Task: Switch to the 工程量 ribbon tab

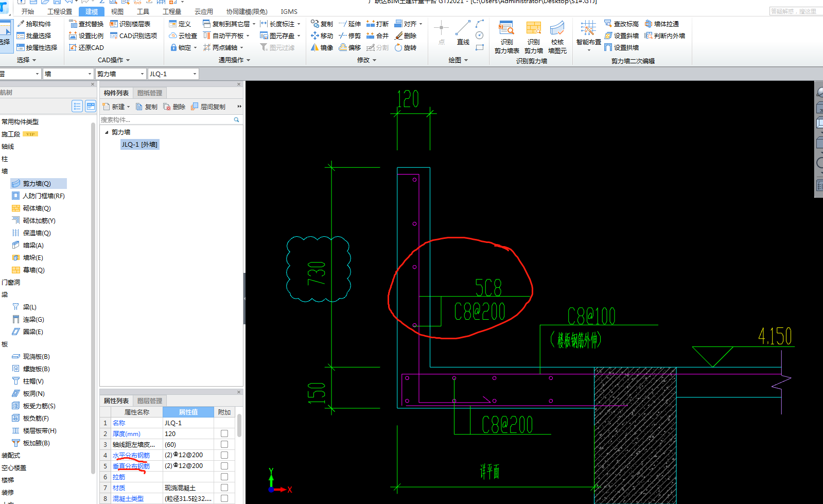Action: (x=172, y=11)
